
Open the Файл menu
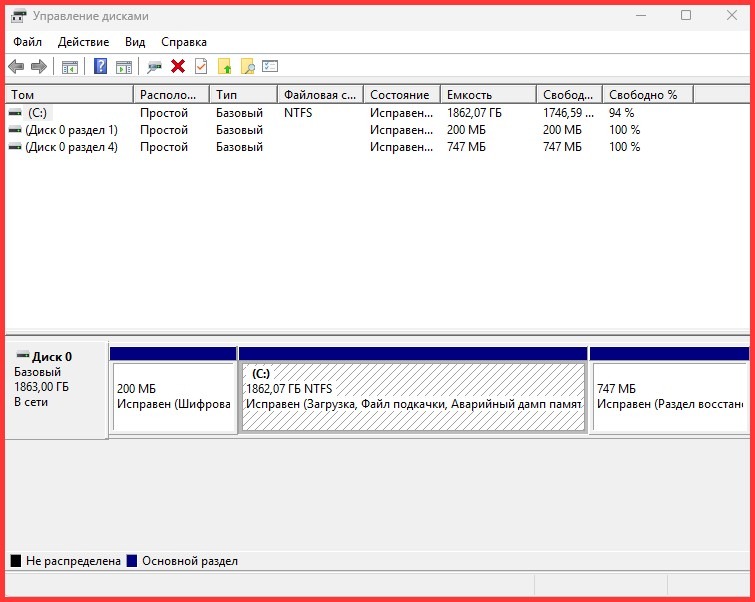coord(28,42)
